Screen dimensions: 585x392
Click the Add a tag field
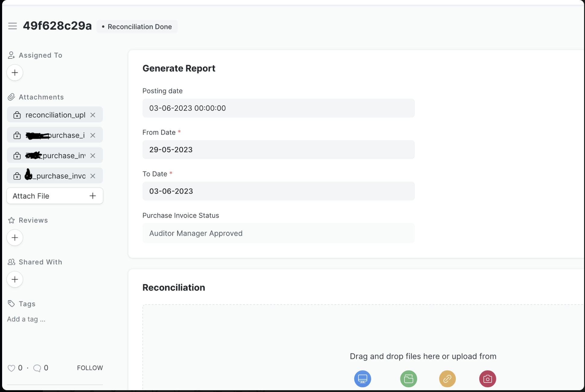[x=26, y=319]
